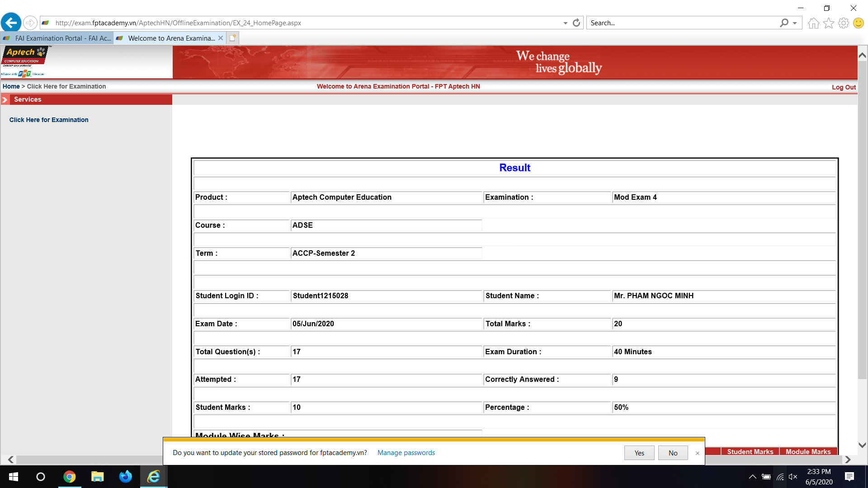868x488 pixels.
Task: Click the Refresh page icon
Action: point(576,23)
